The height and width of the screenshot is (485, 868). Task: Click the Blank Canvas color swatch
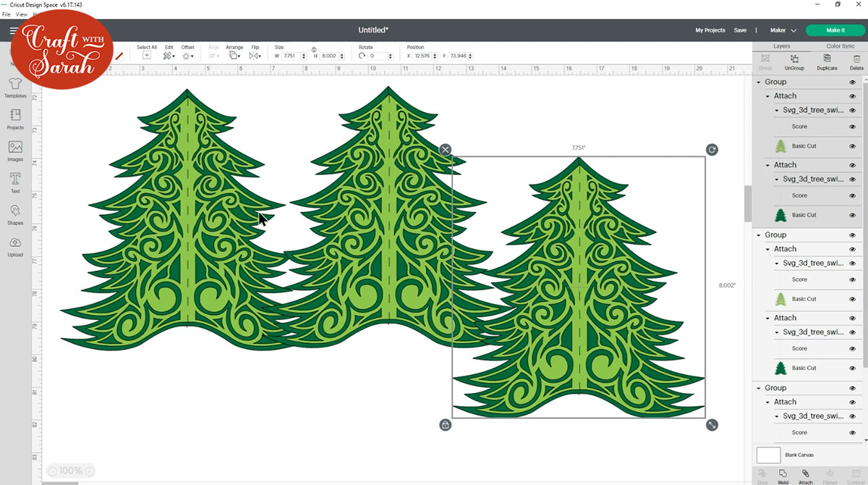pyautogui.click(x=769, y=455)
